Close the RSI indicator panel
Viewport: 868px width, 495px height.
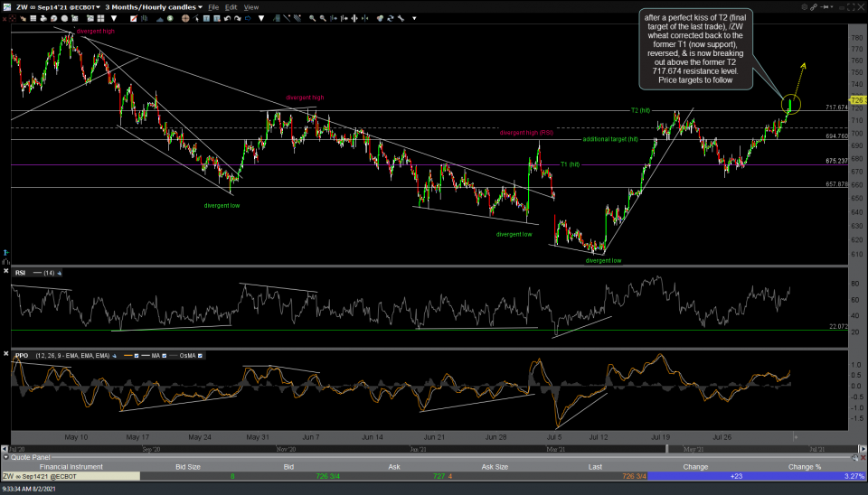pos(7,272)
